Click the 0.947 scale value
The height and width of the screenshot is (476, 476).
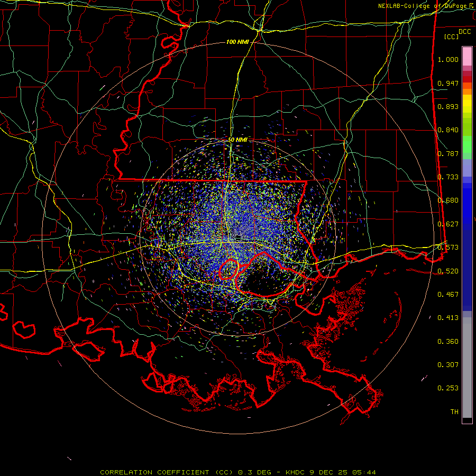pyautogui.click(x=448, y=83)
